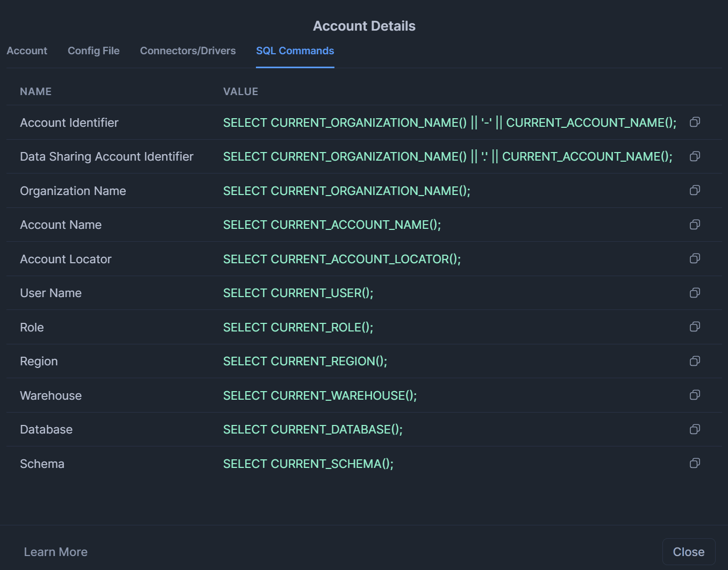Select the SELECT CURRENT_WAREHOUSE(); value

coord(320,395)
